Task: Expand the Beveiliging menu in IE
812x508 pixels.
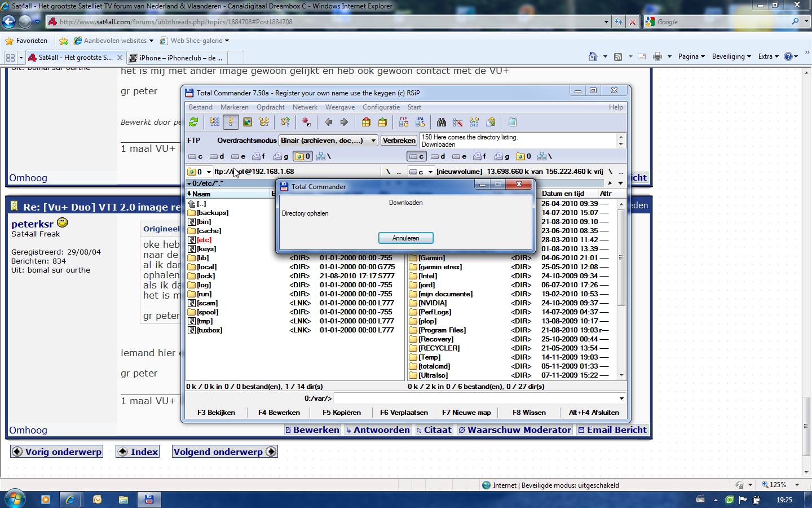Action: click(731, 56)
